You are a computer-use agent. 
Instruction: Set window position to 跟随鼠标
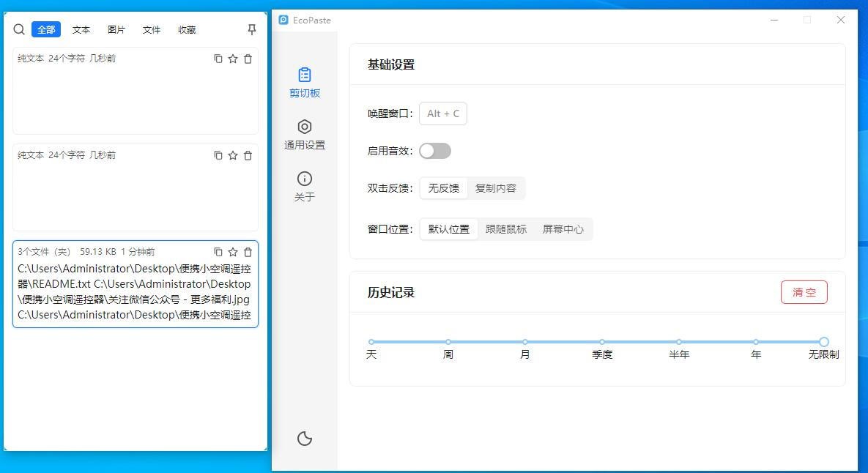pos(506,229)
